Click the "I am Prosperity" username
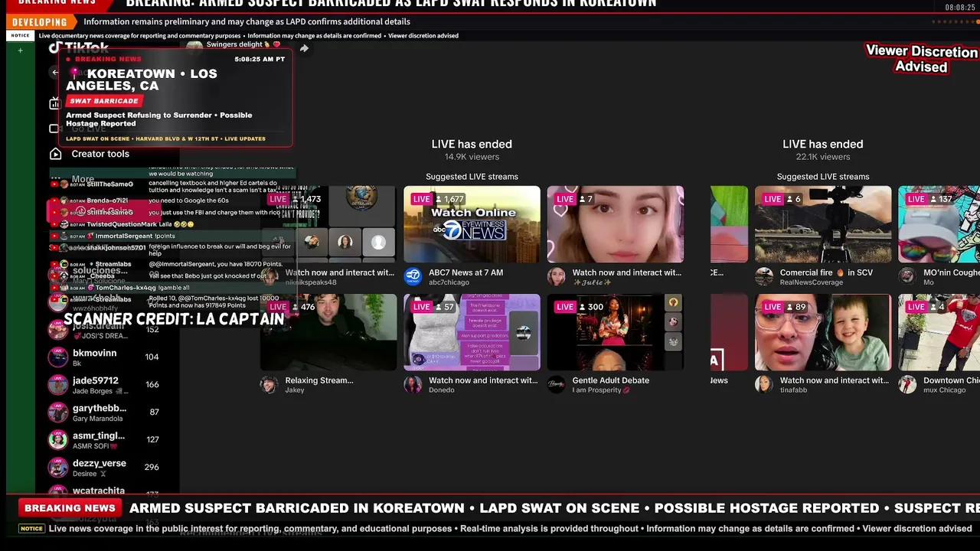 (601, 390)
